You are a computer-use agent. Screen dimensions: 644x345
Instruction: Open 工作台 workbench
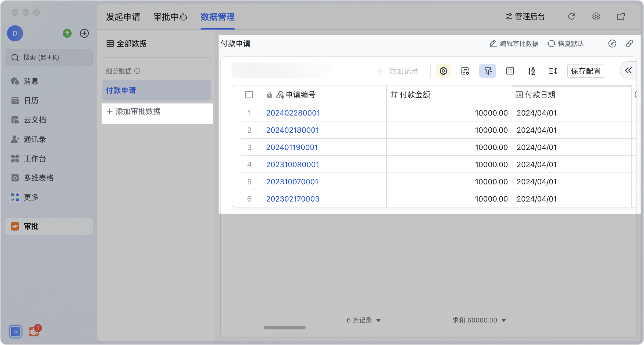tap(28, 159)
